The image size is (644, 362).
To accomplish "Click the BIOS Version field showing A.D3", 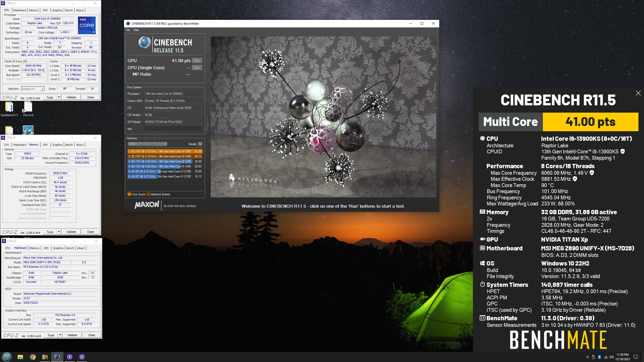I will coord(60,298).
